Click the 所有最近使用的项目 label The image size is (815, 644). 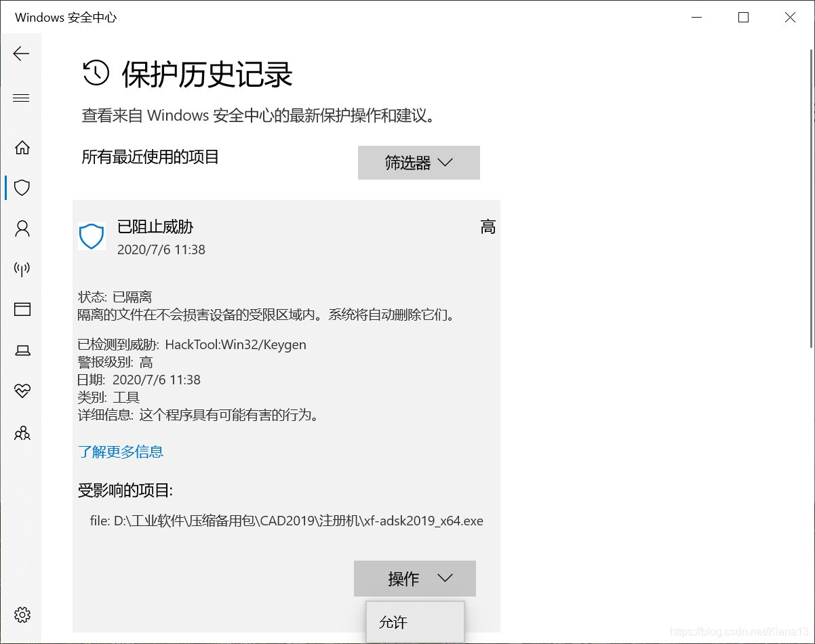pos(151,157)
